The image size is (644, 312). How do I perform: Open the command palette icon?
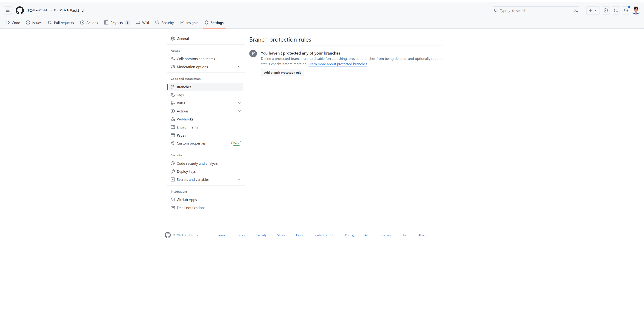[x=576, y=11]
